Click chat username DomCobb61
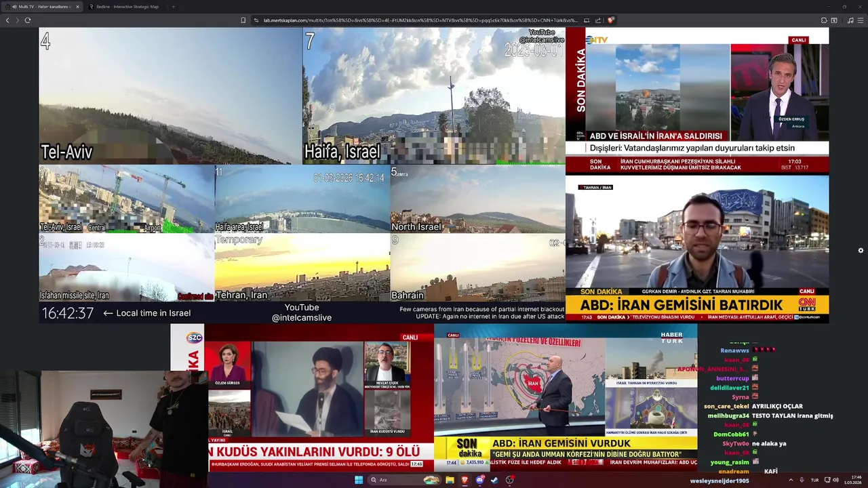Viewport: 868px width, 488px height. click(x=731, y=434)
